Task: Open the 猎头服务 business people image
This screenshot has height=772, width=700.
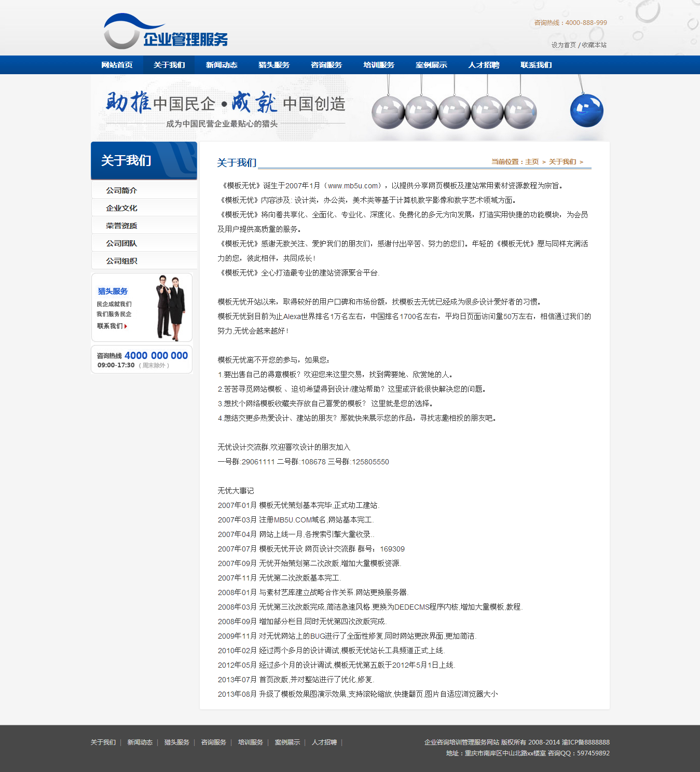Action: point(170,307)
